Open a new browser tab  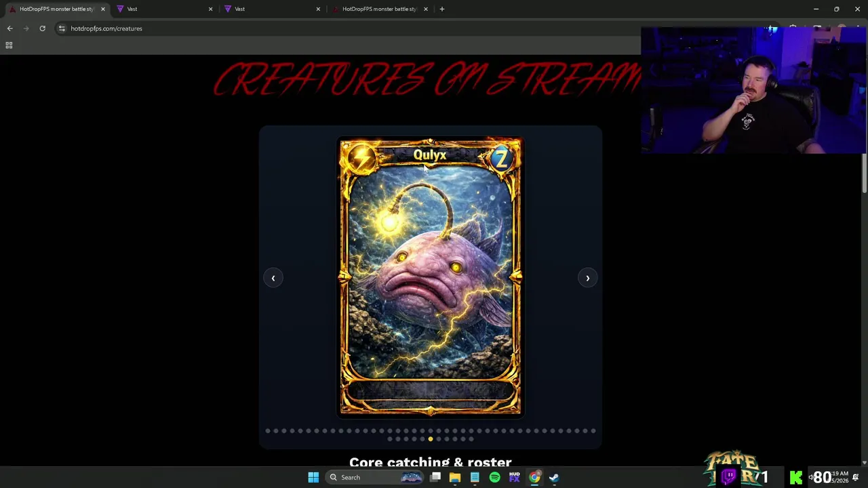tap(441, 9)
